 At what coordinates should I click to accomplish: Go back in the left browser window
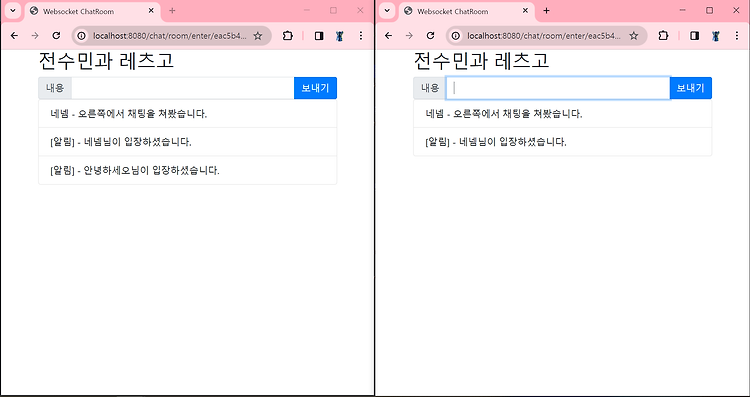14,36
